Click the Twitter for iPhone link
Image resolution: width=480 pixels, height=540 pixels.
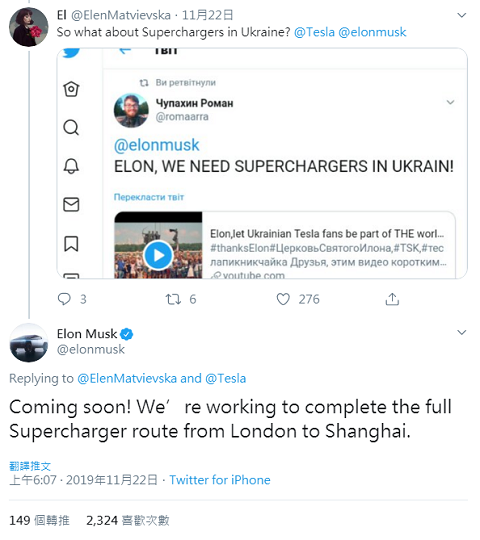220,480
